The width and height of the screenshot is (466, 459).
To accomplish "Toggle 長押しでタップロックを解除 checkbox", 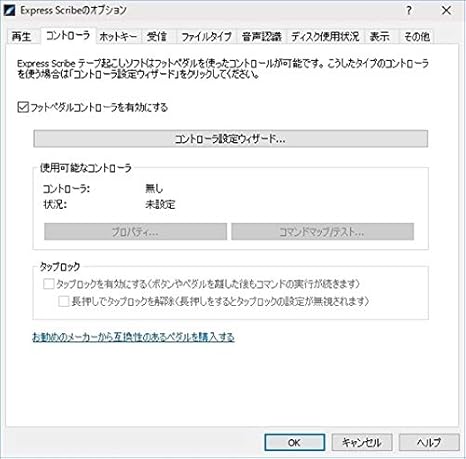I will (x=64, y=301).
